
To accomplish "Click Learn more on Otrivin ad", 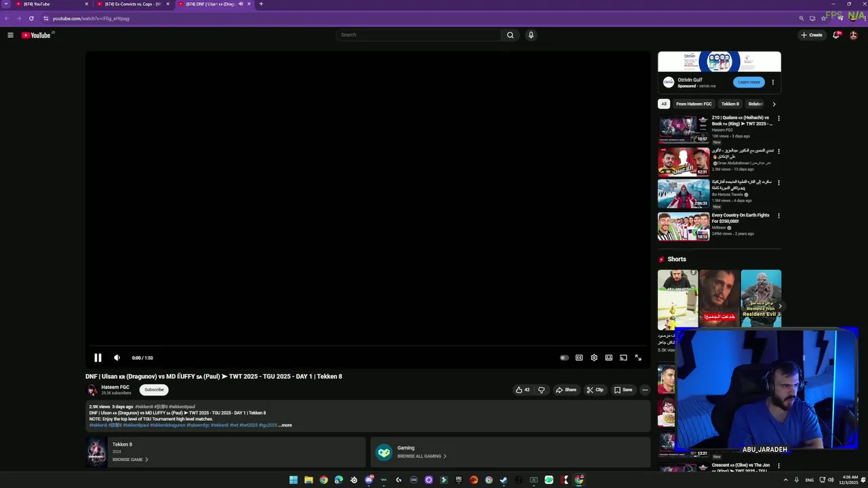I will point(749,82).
